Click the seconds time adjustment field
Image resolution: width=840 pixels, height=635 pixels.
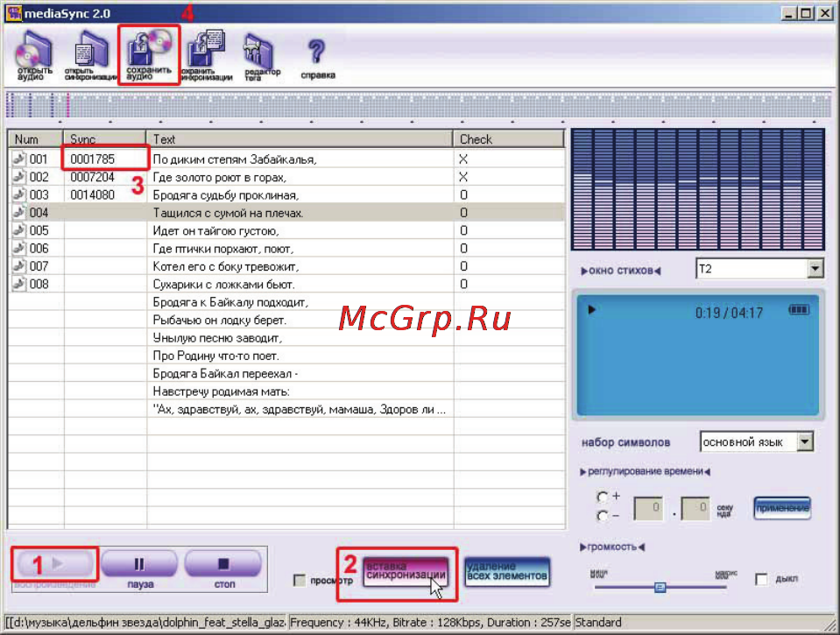[649, 508]
